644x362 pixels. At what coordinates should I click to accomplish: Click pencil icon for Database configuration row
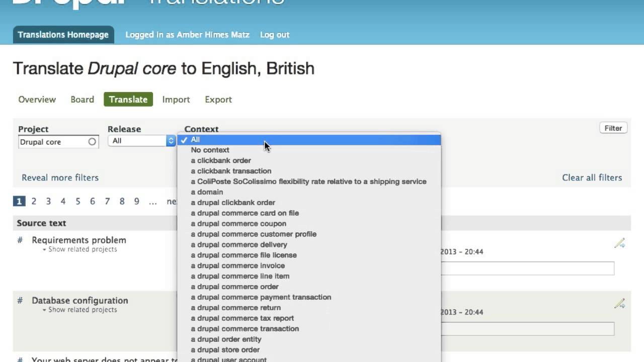[619, 304]
